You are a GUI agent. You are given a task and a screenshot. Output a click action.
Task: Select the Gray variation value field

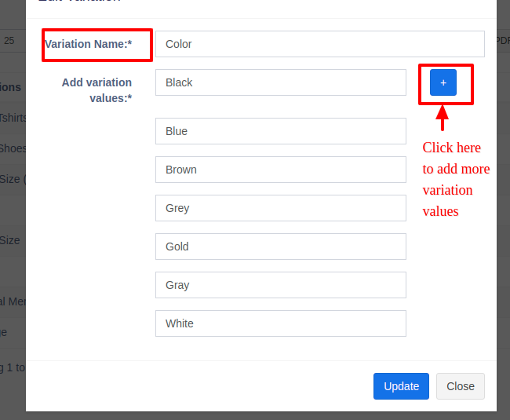[280, 285]
